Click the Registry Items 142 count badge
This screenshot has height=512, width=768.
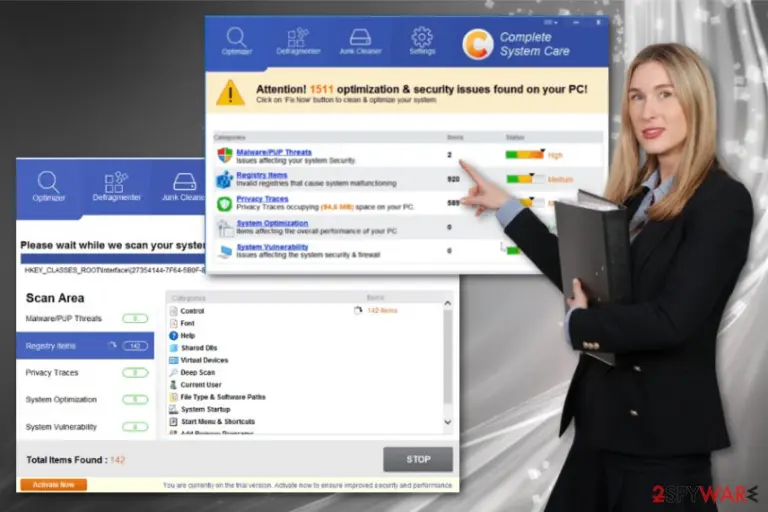tap(135, 346)
